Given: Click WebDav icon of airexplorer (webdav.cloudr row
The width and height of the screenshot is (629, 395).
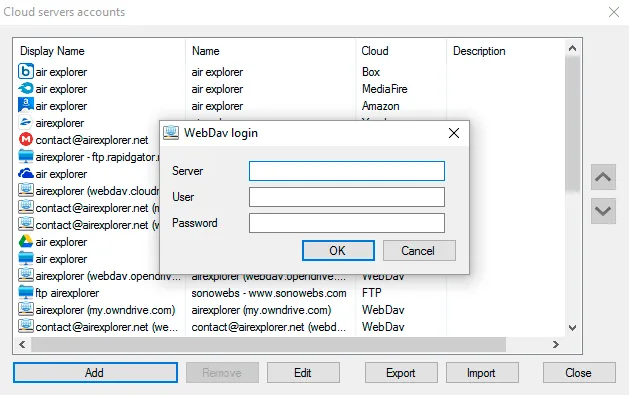Looking at the screenshot, I should [26, 190].
